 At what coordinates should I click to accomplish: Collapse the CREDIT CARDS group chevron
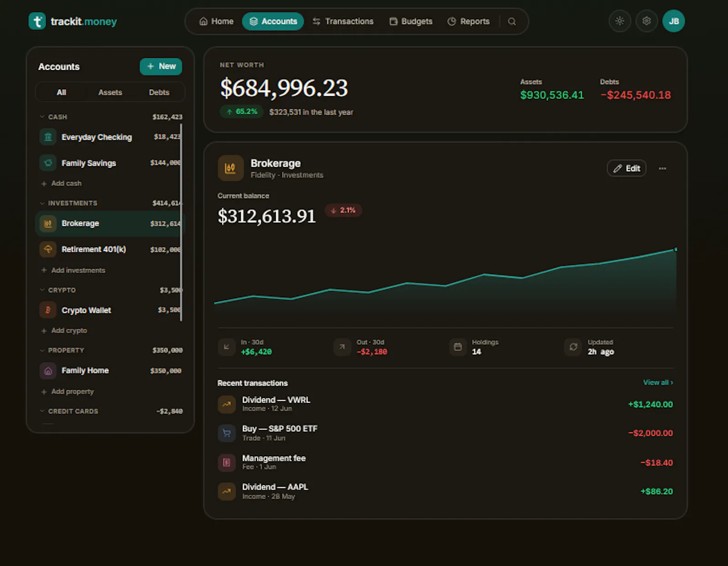click(42, 411)
